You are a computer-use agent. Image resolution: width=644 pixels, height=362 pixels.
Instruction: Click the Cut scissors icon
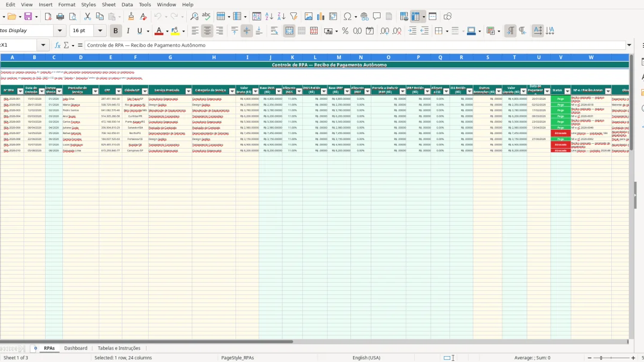pos(87,17)
